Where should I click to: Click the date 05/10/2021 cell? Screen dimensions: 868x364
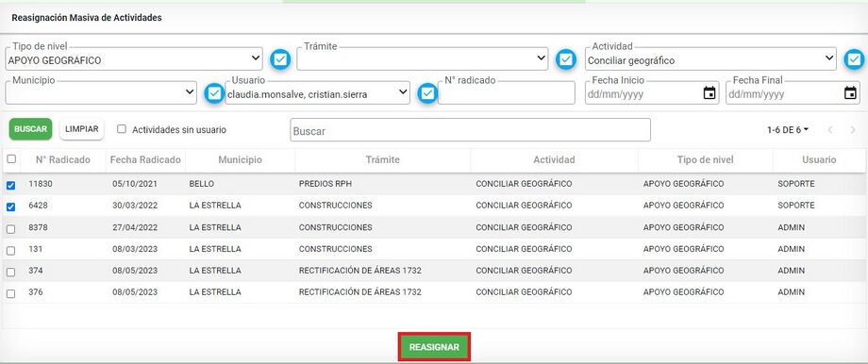pos(135,184)
